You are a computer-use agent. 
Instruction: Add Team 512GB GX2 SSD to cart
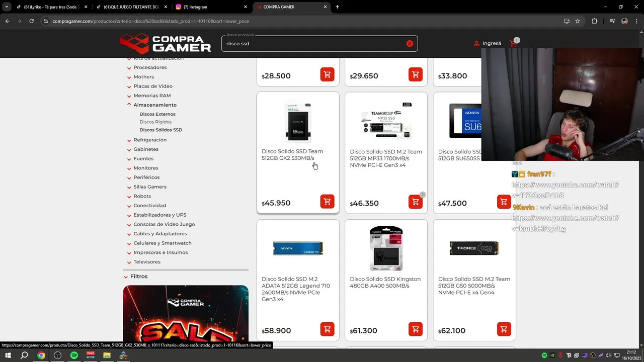[327, 202]
